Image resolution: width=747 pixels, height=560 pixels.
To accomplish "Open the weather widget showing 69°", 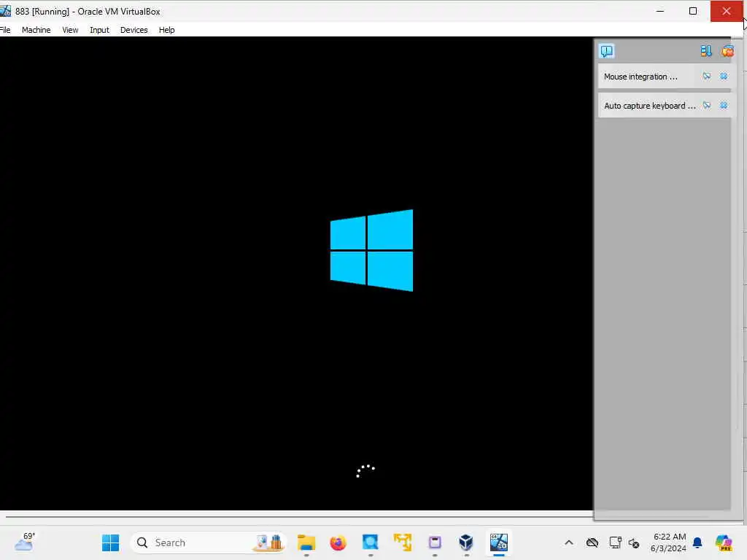I will tap(24, 542).
